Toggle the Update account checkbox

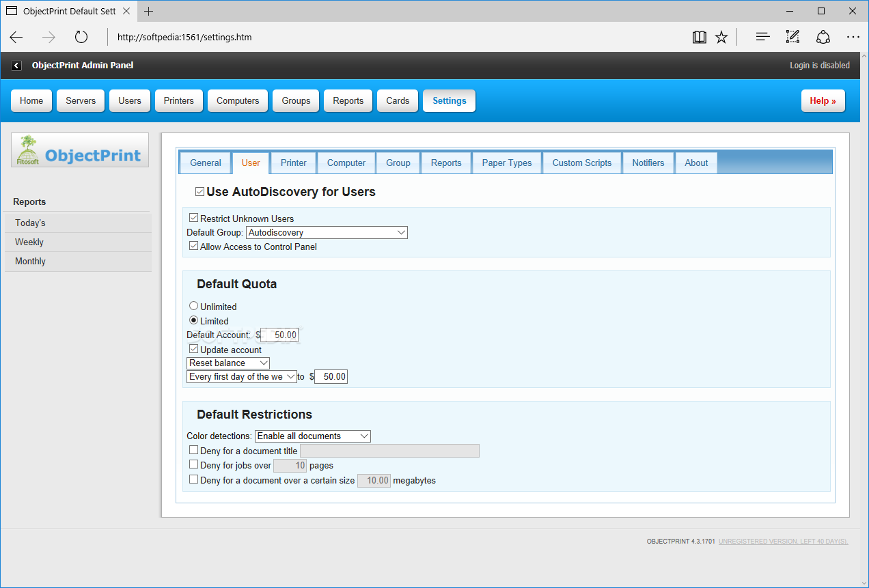(194, 349)
